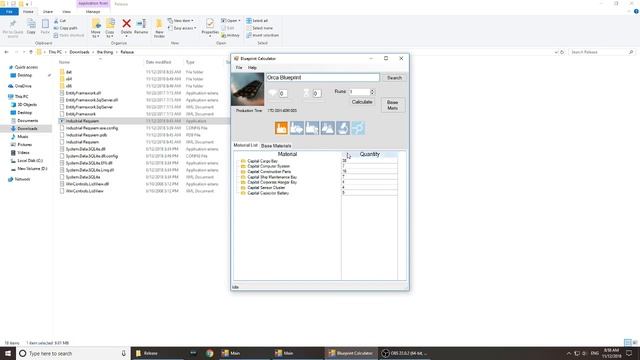Click the Orca Blueprint search field
The image size is (640, 360).
pos(322,78)
